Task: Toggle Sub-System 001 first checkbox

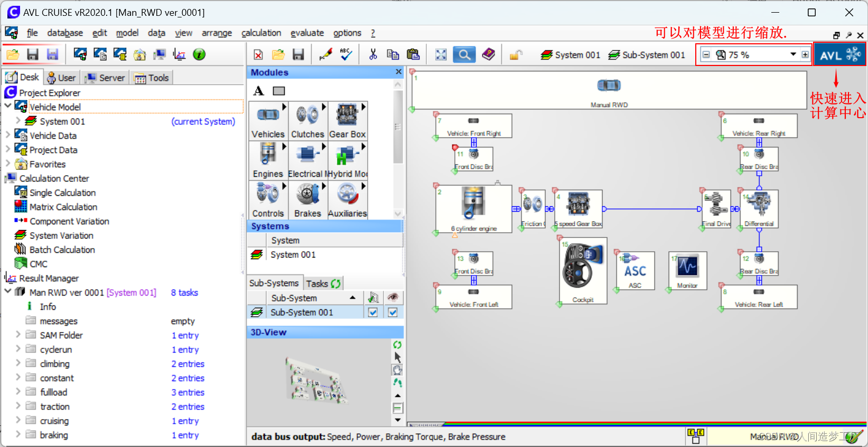Action: point(372,312)
